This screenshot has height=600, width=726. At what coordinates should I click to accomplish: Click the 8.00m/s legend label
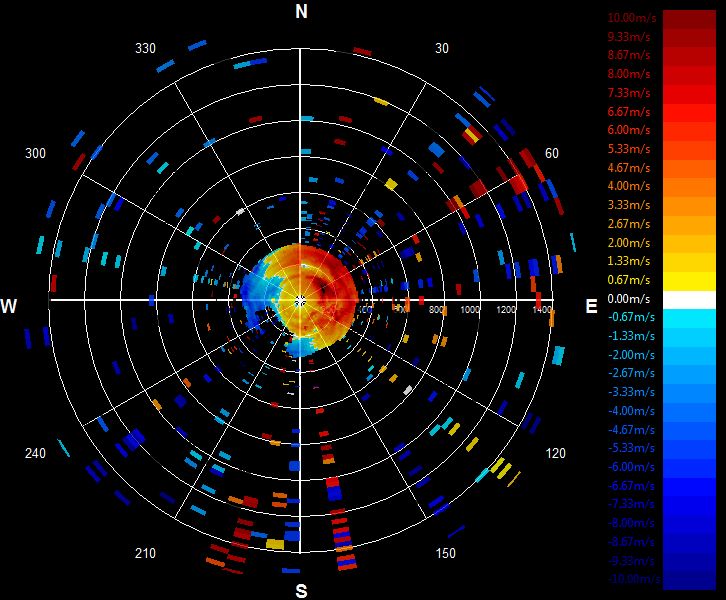pos(629,74)
